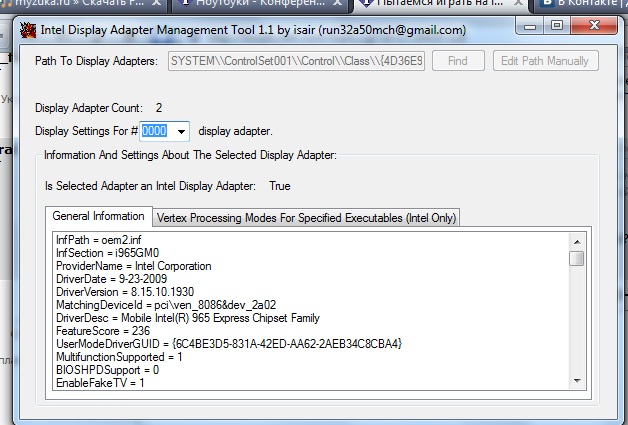Click the DriverDate = 9-23-2009 line

(112, 279)
